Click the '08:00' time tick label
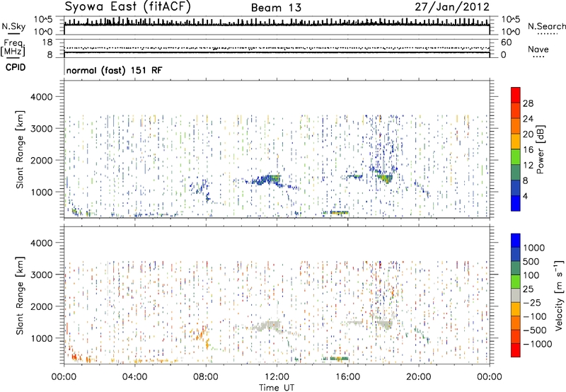566x392 pixels. pyautogui.click(x=206, y=377)
